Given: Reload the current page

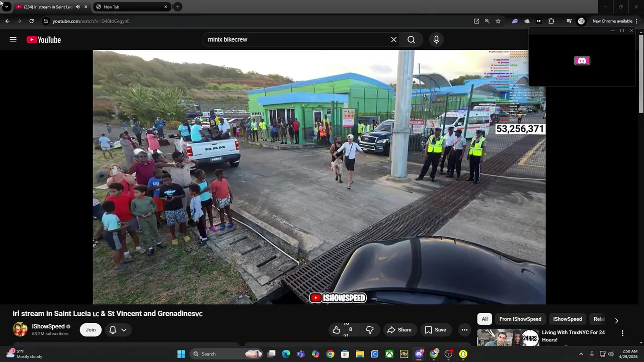Looking at the screenshot, I should 31,21.
